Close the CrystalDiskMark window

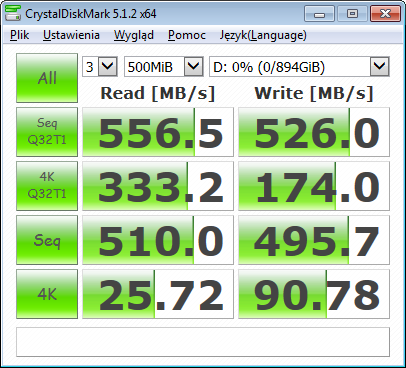(385, 14)
